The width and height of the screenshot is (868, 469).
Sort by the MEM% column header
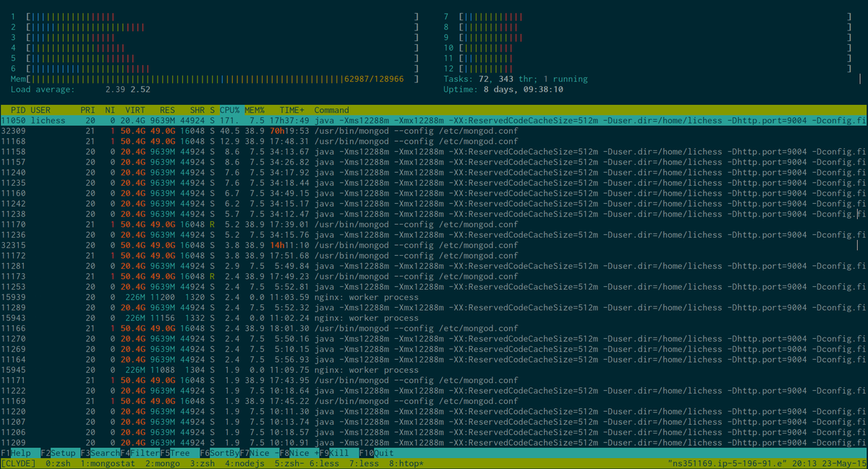pos(255,110)
